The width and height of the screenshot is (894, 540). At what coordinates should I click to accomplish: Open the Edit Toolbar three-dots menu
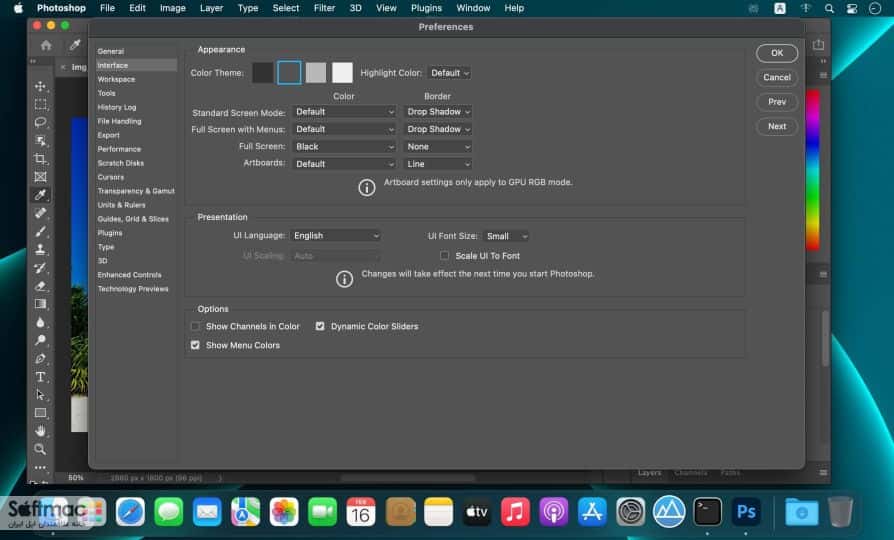click(x=40, y=468)
